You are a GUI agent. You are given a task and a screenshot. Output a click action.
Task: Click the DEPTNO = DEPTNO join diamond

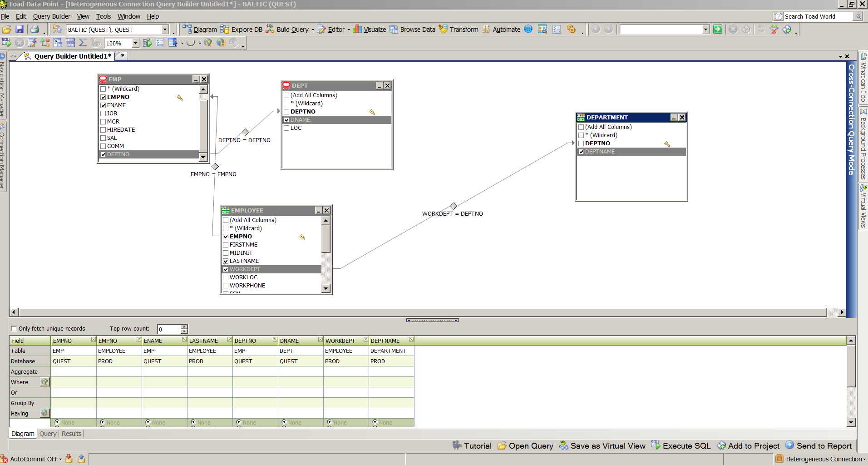pyautogui.click(x=246, y=132)
